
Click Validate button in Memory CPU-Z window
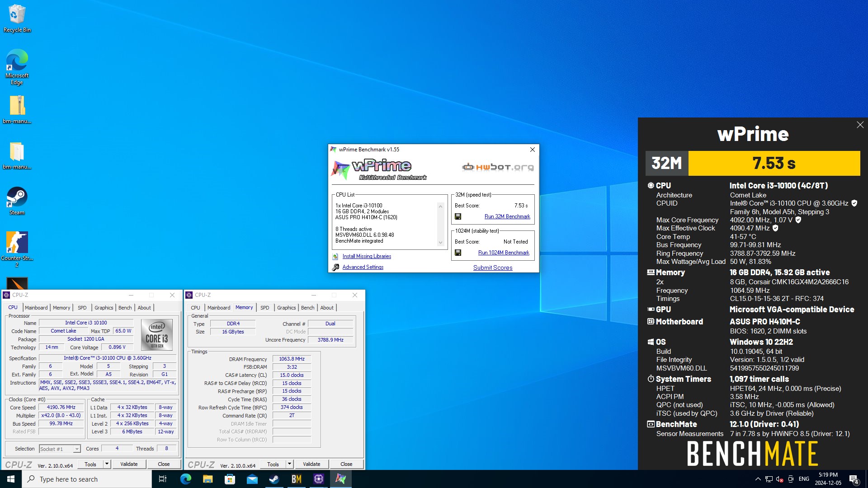tap(311, 464)
